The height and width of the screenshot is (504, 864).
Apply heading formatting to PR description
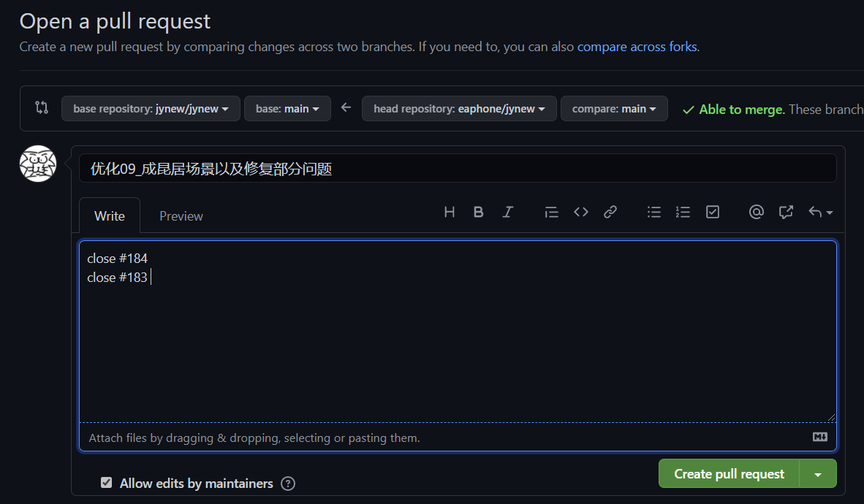449,212
